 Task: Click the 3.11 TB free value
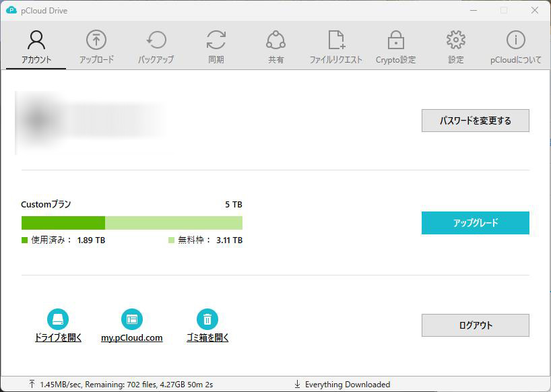[230, 240]
